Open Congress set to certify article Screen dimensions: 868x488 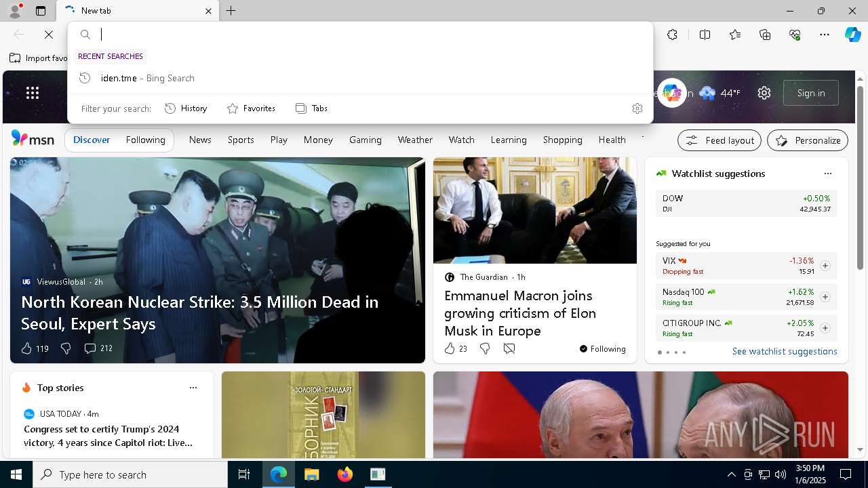(108, 436)
